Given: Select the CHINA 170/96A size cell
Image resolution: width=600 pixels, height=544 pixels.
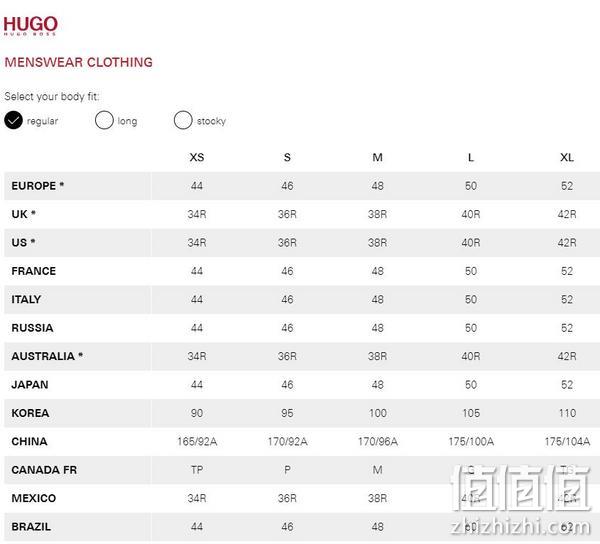Looking at the screenshot, I should (378, 441).
